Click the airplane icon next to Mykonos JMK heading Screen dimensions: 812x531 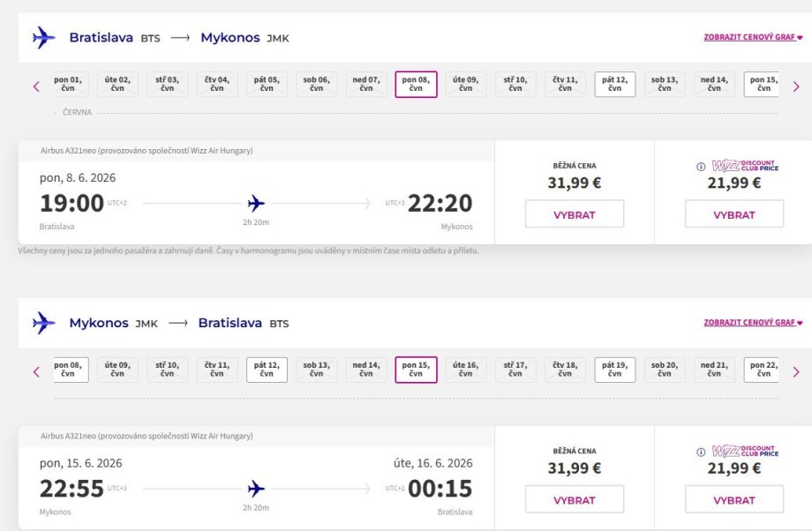pos(43,323)
